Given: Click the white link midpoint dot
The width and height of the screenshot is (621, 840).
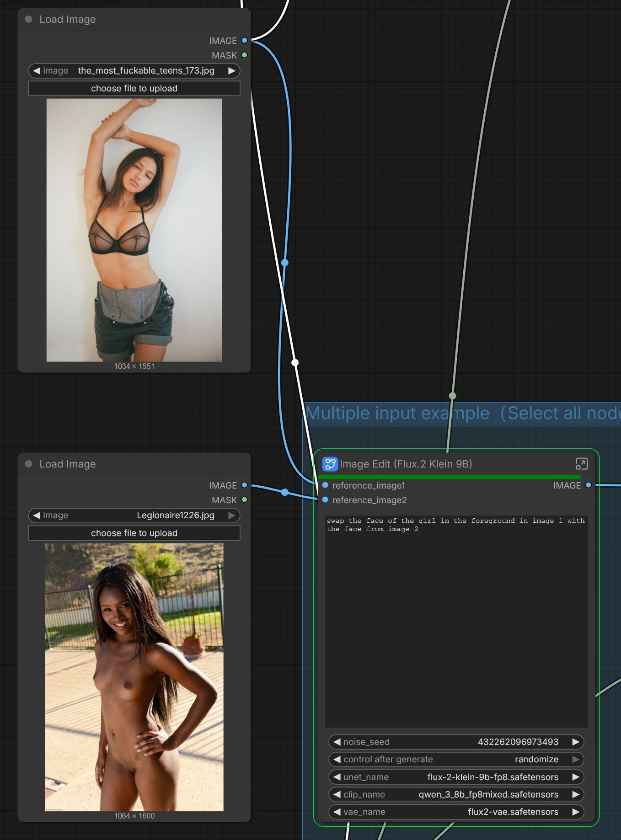Looking at the screenshot, I should 295,362.
